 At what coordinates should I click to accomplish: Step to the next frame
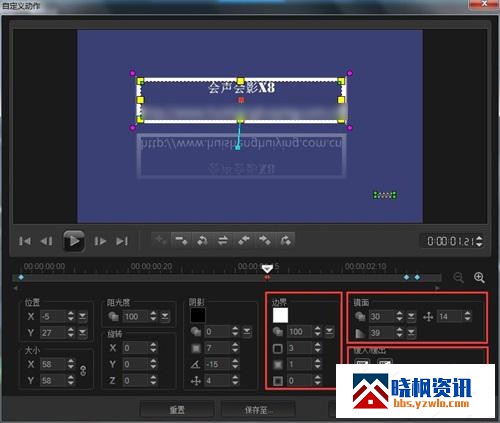(x=100, y=241)
